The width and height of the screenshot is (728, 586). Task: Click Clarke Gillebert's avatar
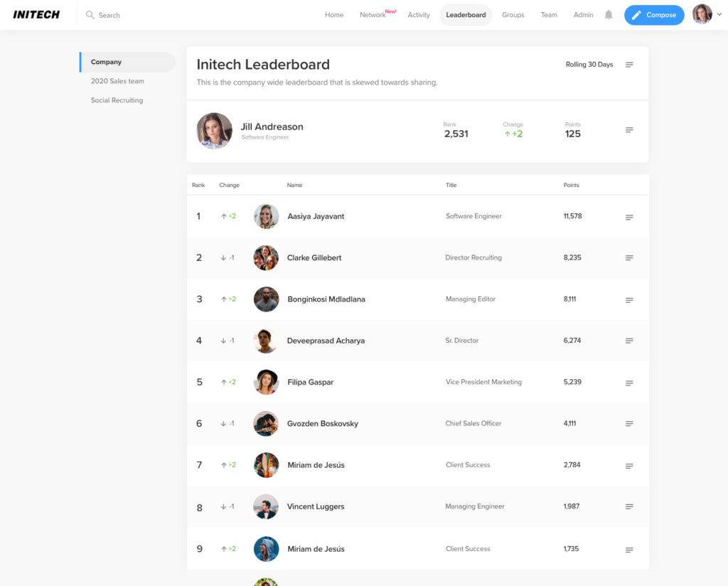pyautogui.click(x=266, y=257)
